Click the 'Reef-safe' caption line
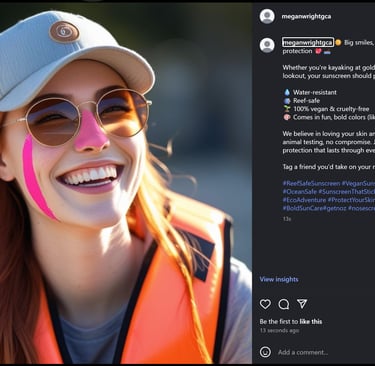Screen dimensions: 375x366 (306, 101)
